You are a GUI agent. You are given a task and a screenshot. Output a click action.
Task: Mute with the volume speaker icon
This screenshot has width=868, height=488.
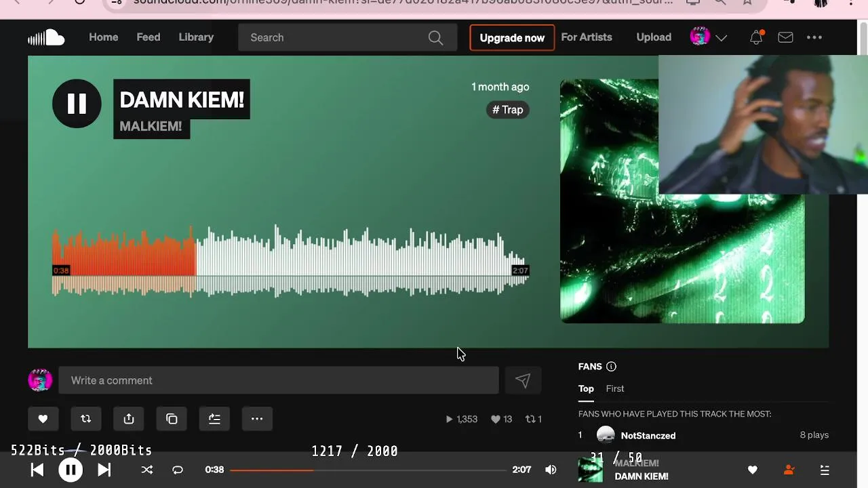point(551,470)
